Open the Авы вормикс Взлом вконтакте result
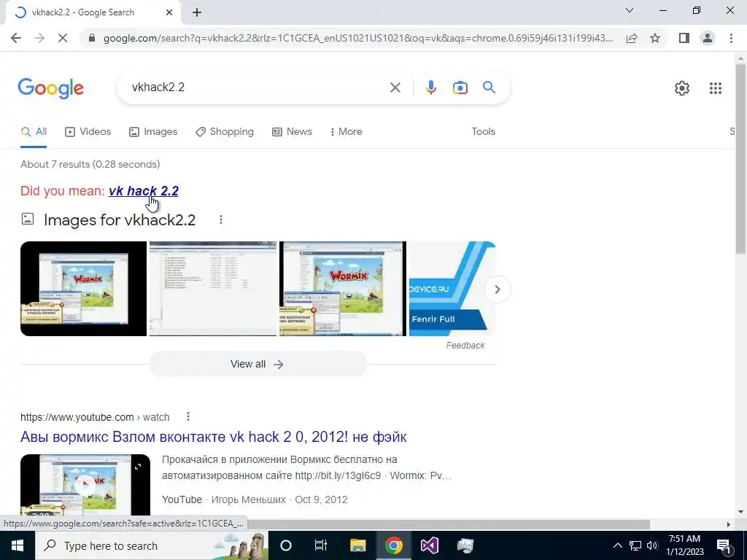The height and width of the screenshot is (560, 747). [x=214, y=437]
